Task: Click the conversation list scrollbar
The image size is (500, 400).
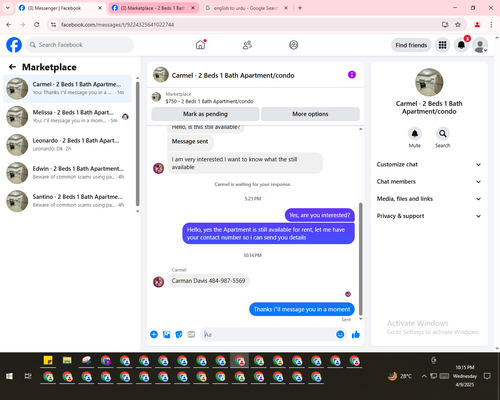Action: coord(137,144)
